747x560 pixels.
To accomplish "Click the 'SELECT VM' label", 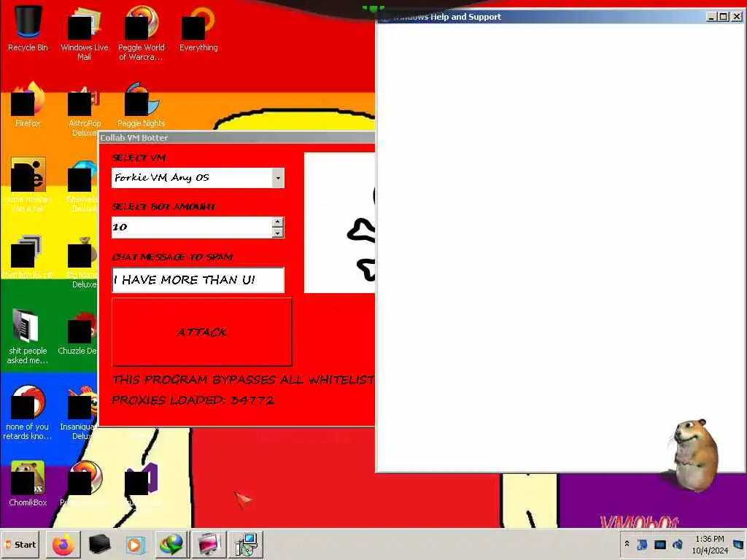I will 139,157.
